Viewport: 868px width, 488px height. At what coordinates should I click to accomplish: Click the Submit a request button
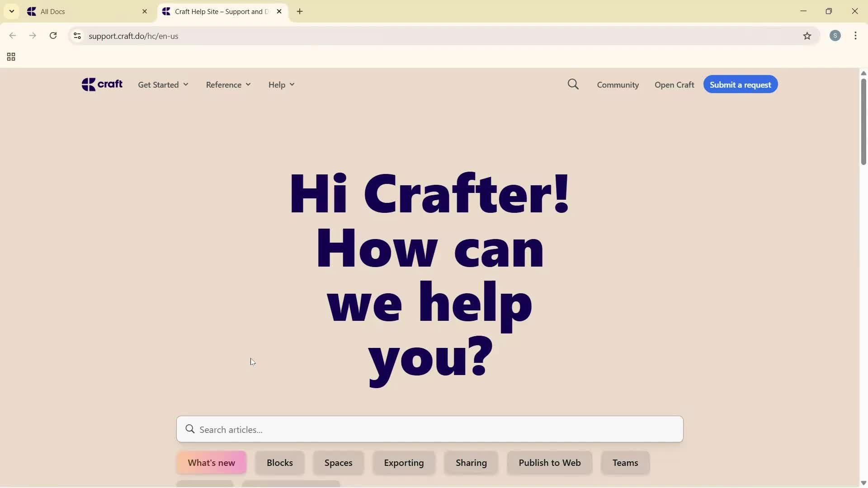tap(740, 84)
